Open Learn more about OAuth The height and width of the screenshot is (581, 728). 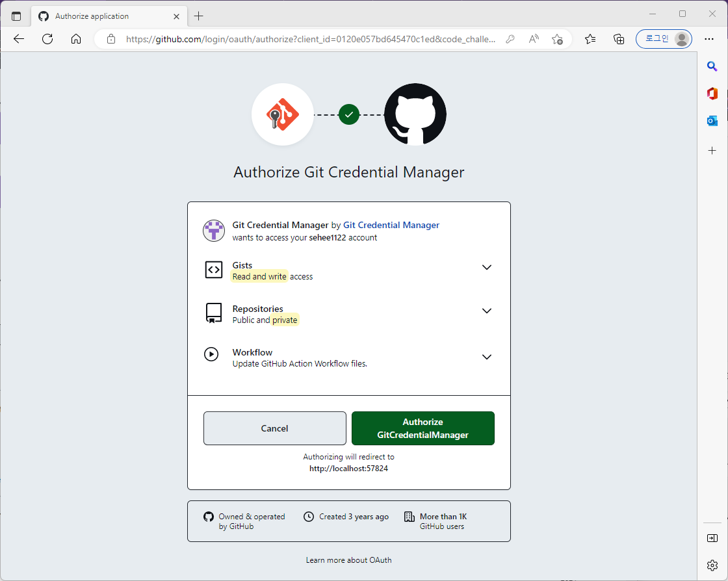pos(348,560)
